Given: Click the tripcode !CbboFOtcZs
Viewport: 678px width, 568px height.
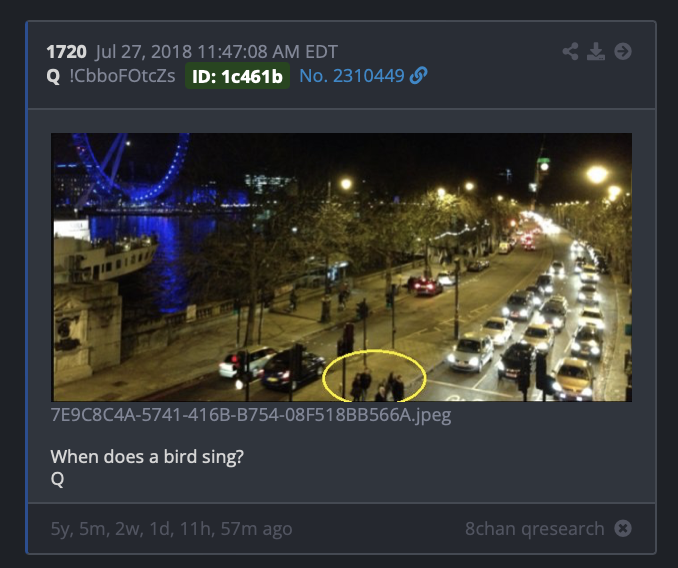Looking at the screenshot, I should 122,76.
